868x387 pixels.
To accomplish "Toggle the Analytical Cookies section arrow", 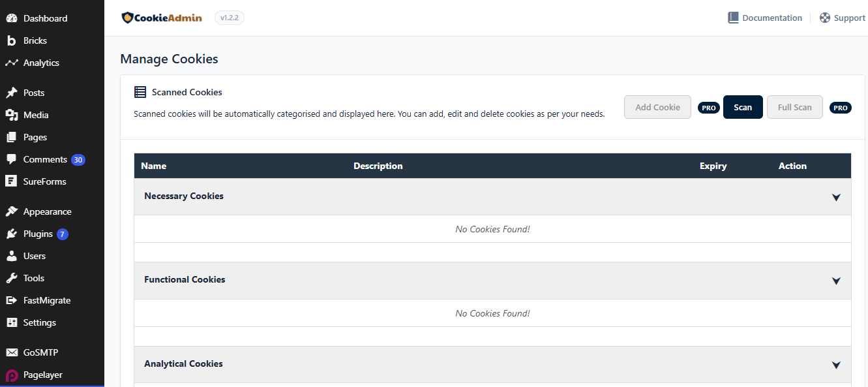I will [836, 365].
